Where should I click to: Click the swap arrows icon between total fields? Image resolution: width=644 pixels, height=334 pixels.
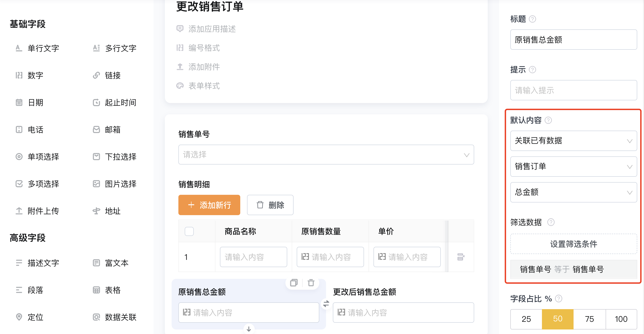326,304
